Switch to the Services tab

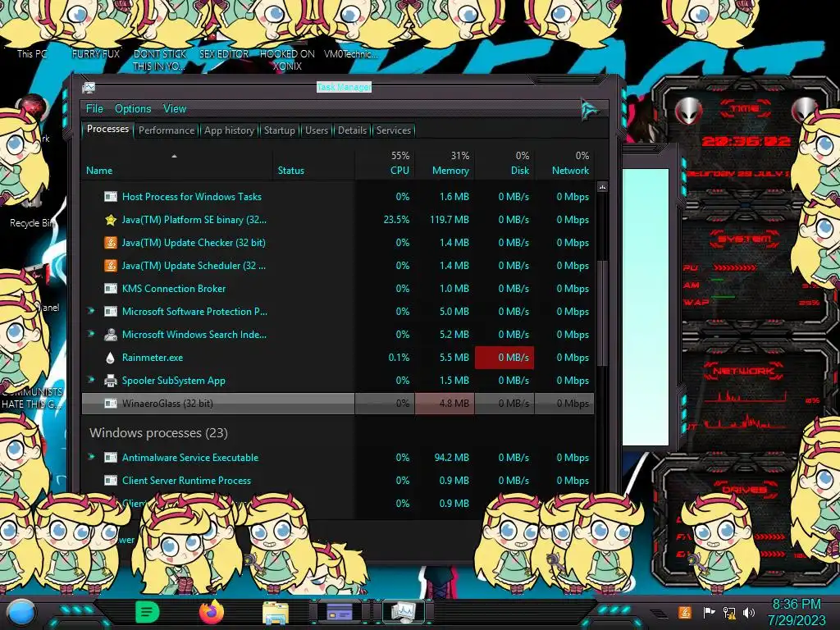tap(393, 130)
